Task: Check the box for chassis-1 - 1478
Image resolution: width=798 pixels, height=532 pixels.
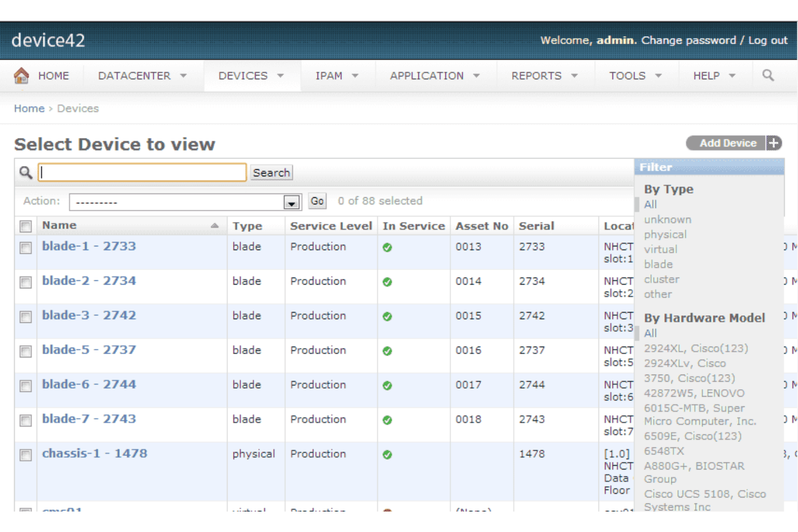Action: (x=25, y=455)
